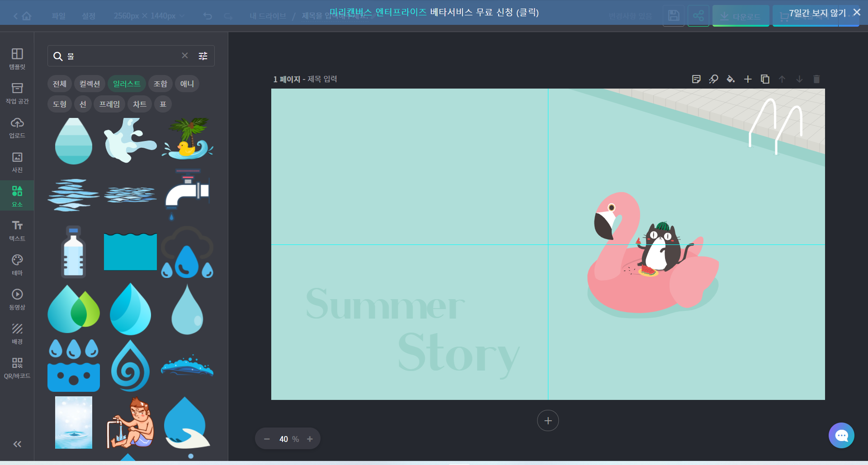
Task: Select the 프레임 filter tab
Action: [109, 104]
